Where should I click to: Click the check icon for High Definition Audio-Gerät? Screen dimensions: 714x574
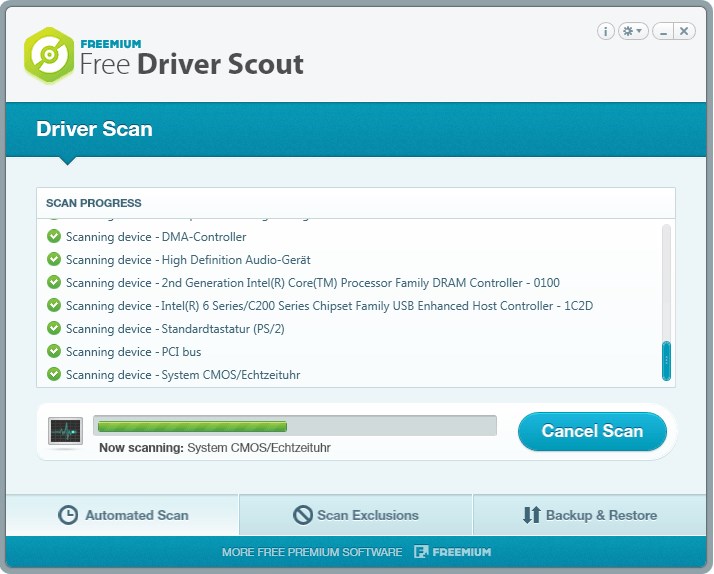tap(54, 259)
